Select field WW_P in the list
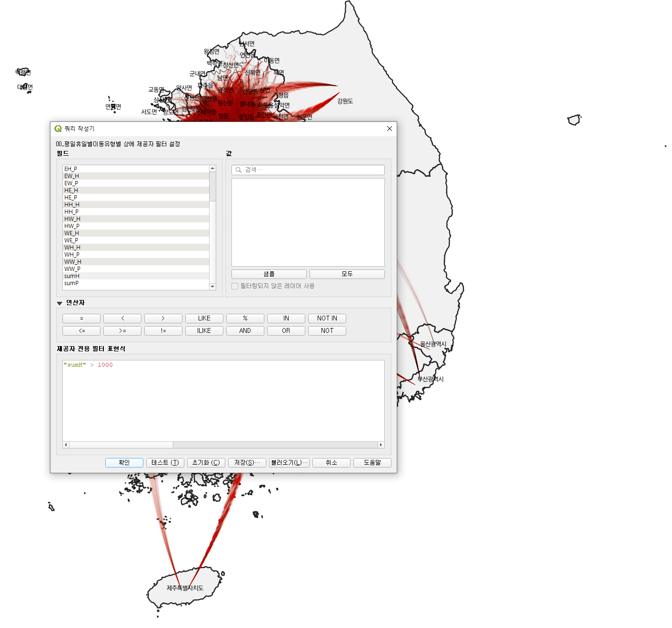The image size is (672, 628). [x=136, y=269]
